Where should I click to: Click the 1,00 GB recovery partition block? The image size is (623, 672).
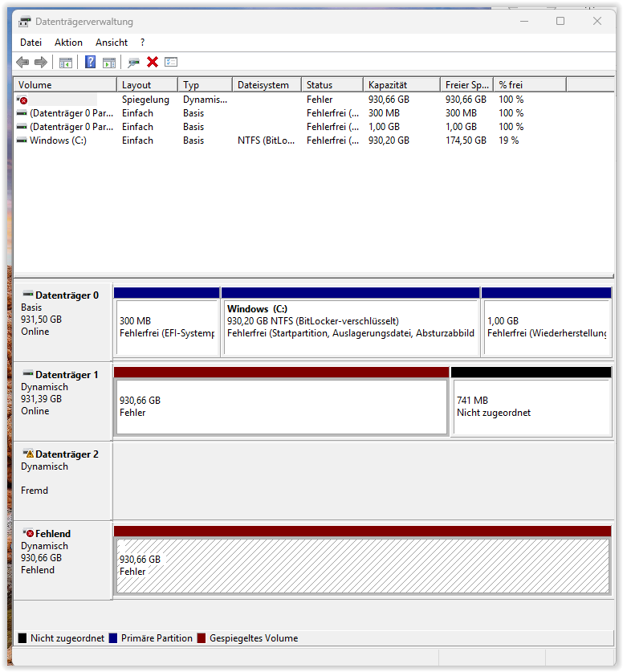pyautogui.click(x=546, y=327)
